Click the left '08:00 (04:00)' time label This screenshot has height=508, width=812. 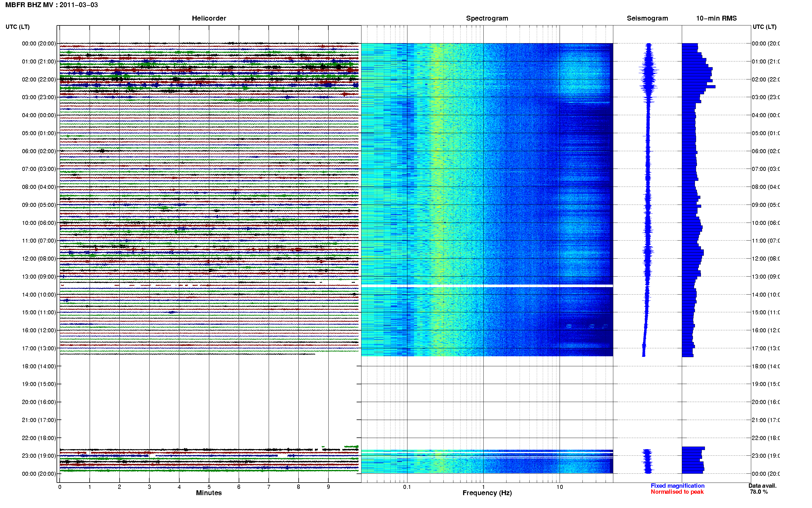click(39, 187)
